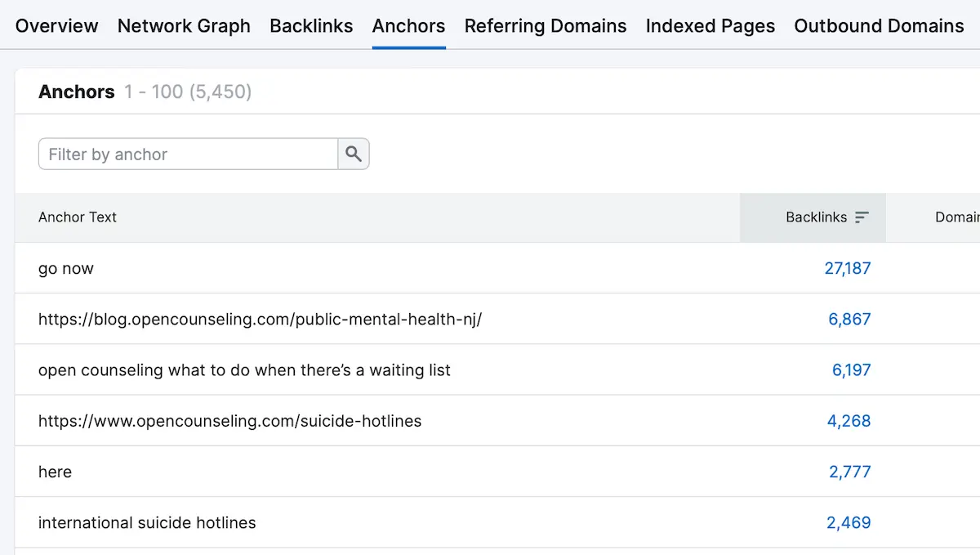Click 4,268 backlinks for suicide-hotlines URL
980x555 pixels.
pos(849,421)
